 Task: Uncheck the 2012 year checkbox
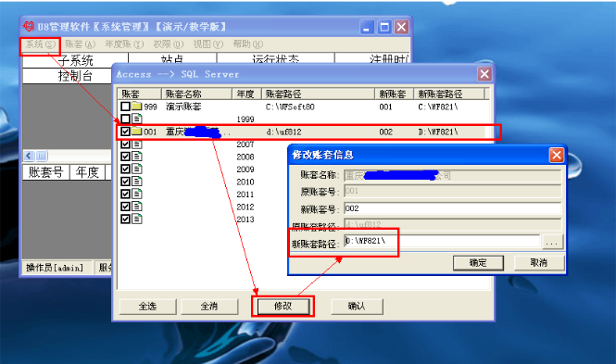click(x=125, y=207)
